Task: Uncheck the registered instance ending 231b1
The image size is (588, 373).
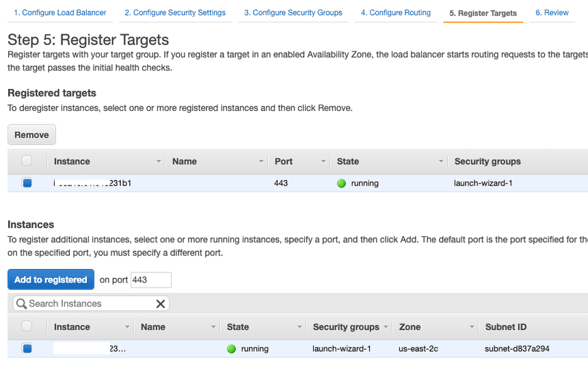Action: 27,183
